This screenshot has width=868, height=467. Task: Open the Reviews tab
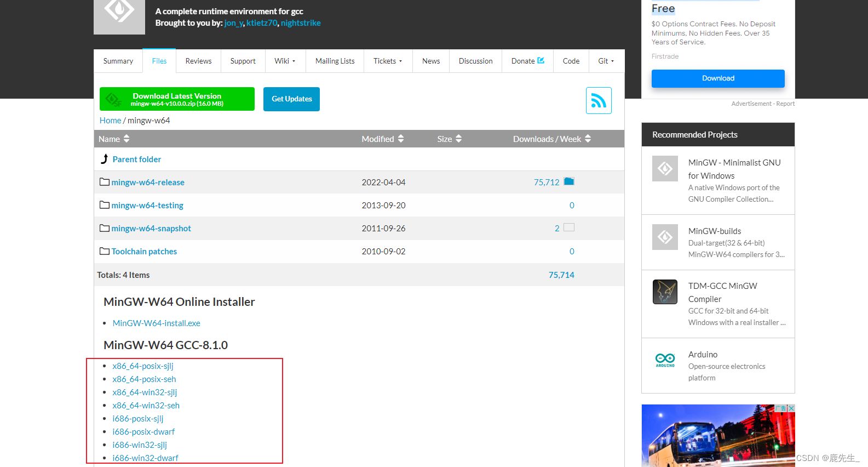(198, 61)
